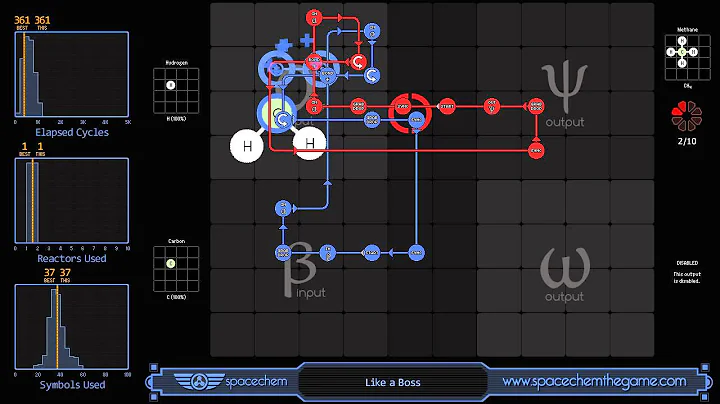This screenshot has height=404, width=720.
Task: Select the blue IN beta symbol left of the blue START
Action: 327,252
